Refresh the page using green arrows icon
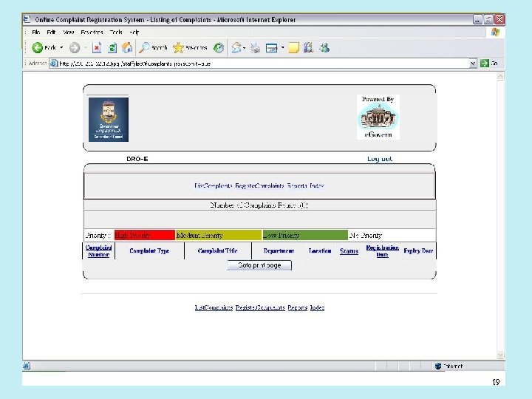 pyautogui.click(x=112, y=48)
